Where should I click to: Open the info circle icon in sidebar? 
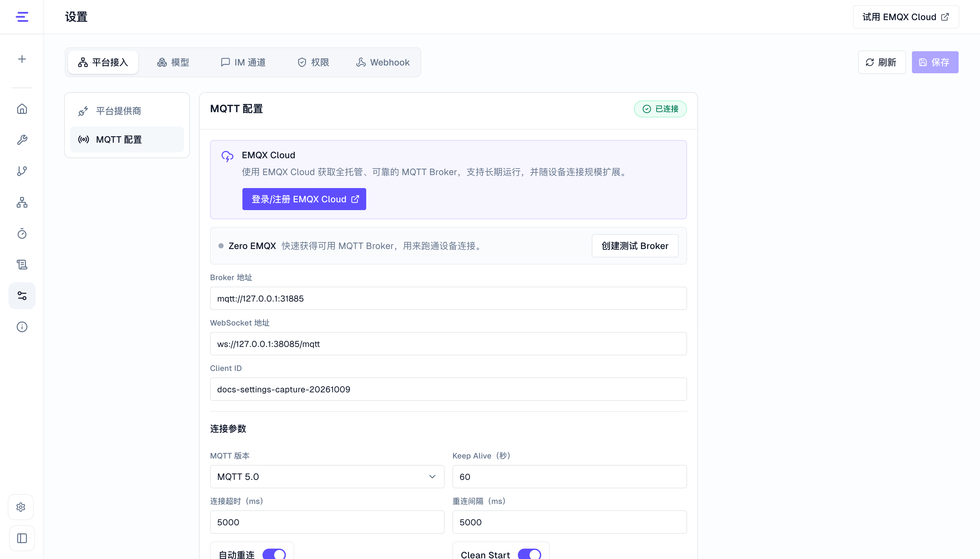pos(22,327)
